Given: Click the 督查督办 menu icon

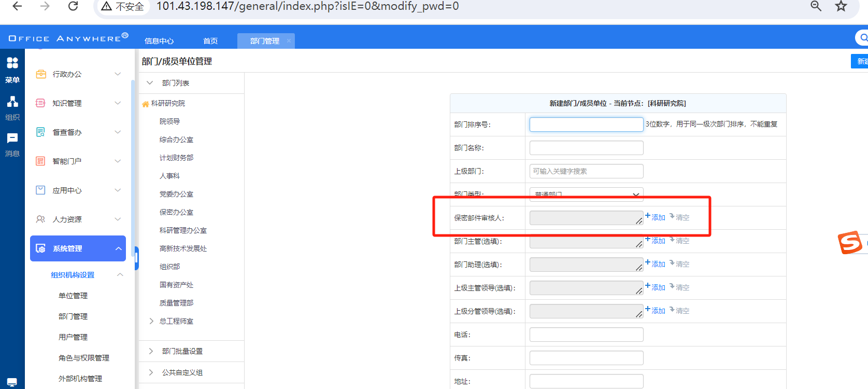Looking at the screenshot, I should (x=40, y=132).
